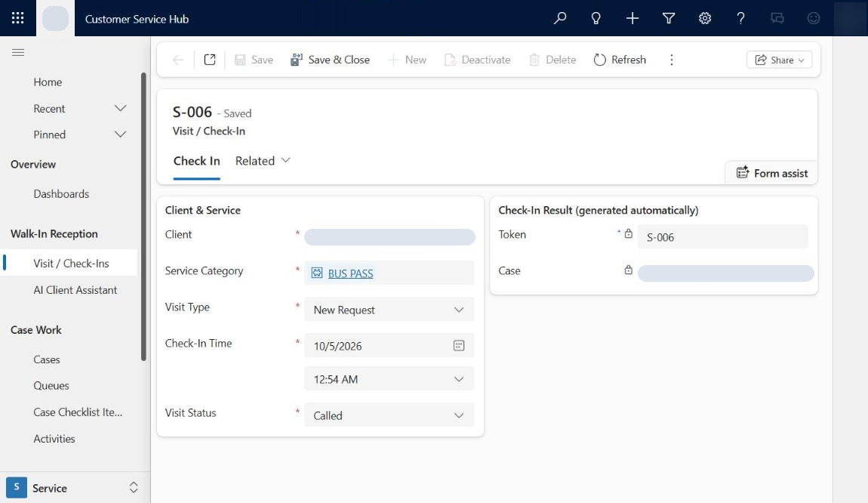Create a New record

pyautogui.click(x=407, y=60)
